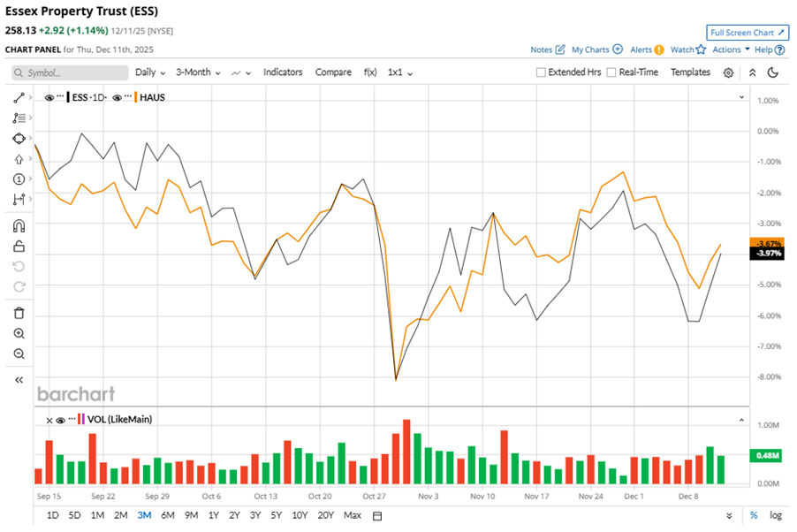Image resolution: width=797 pixels, height=532 pixels.
Task: Open the Templates menu
Action: 690,72
